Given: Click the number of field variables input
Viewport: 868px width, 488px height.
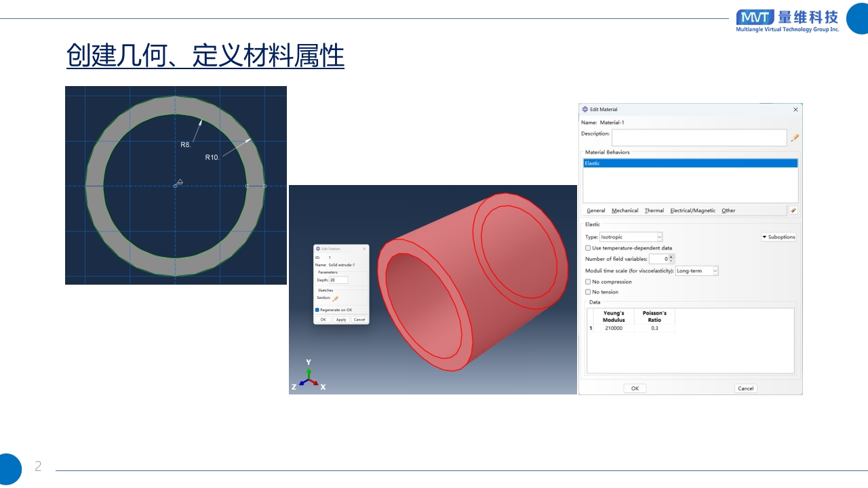Looking at the screenshot, I should tap(659, 259).
